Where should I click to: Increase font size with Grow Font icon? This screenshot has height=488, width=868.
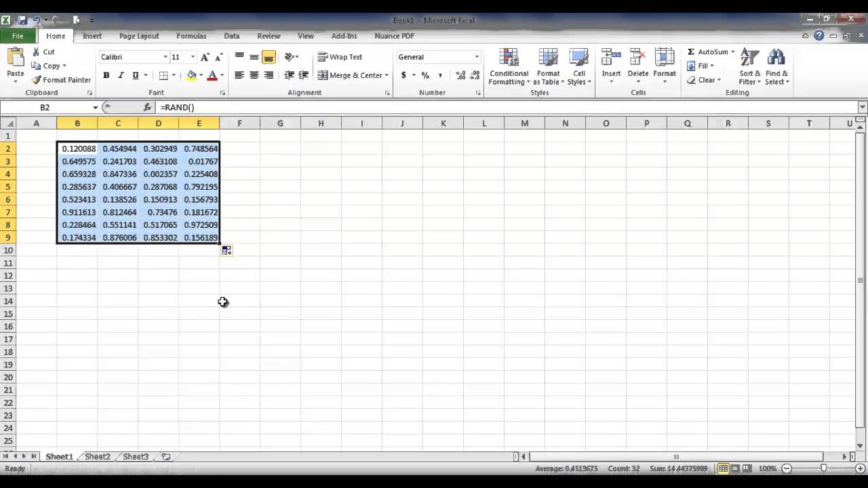point(205,58)
